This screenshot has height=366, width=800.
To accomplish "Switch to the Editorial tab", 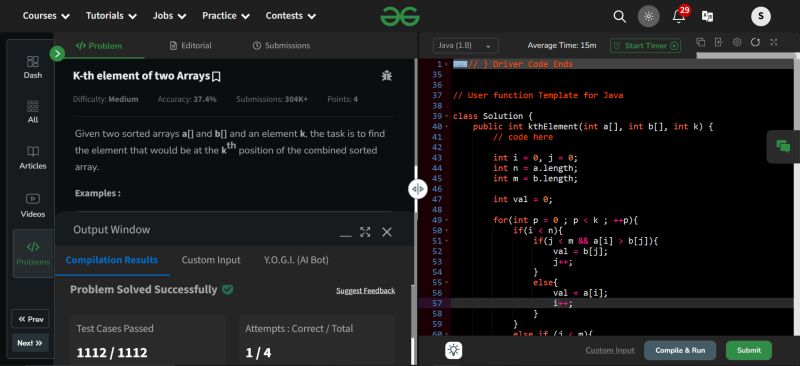I will pyautogui.click(x=190, y=45).
